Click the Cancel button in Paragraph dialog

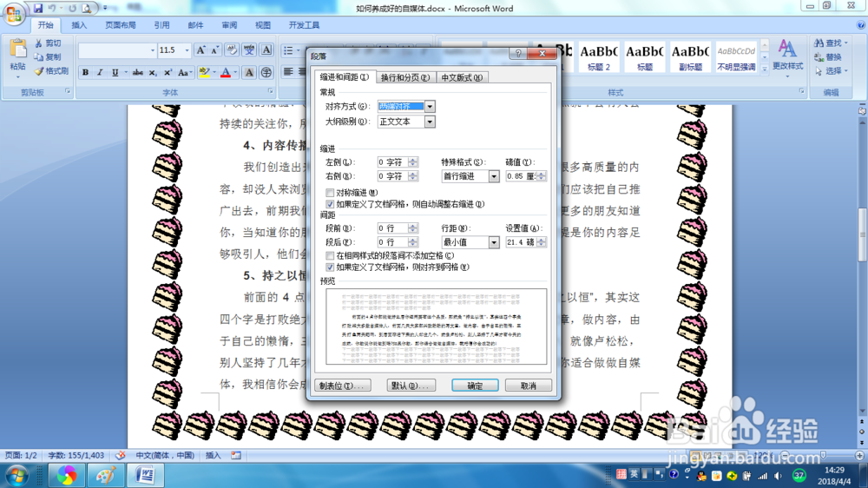click(x=528, y=386)
